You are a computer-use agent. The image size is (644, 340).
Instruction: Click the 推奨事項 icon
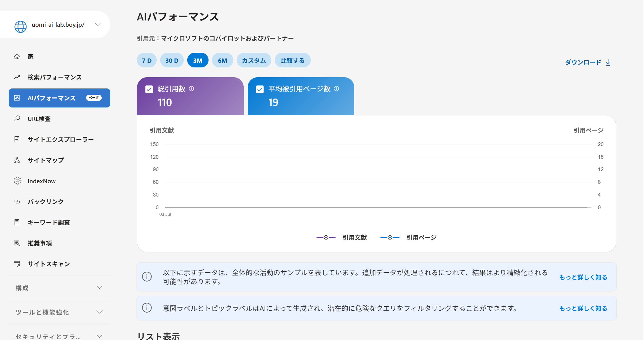pos(17,243)
